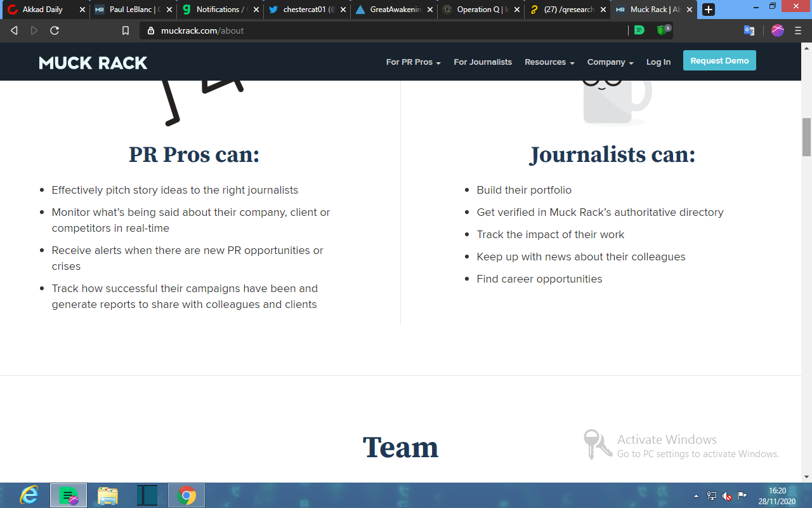Viewport: 812px width, 508px height.
Task: Open the green notes app in the taskbar
Action: click(69, 495)
